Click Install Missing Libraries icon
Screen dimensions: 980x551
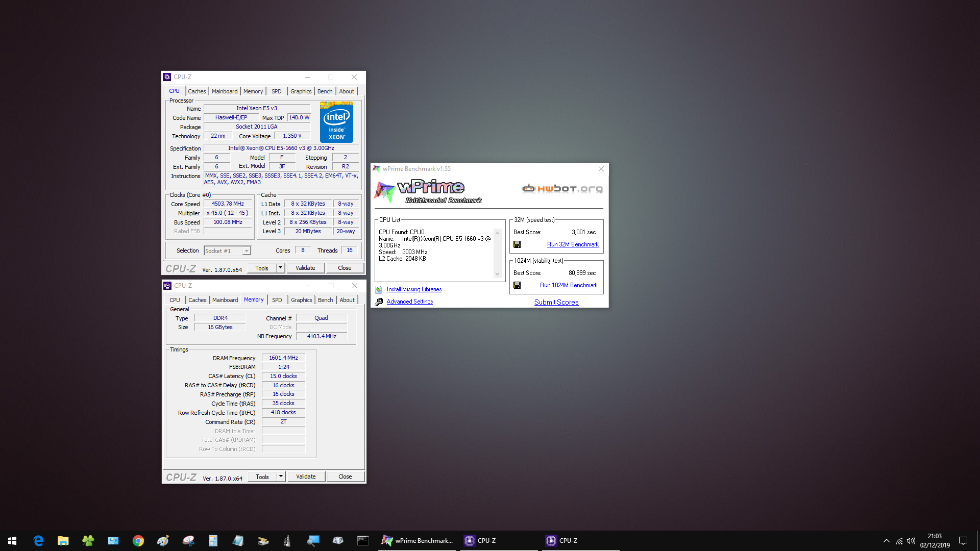tap(379, 290)
